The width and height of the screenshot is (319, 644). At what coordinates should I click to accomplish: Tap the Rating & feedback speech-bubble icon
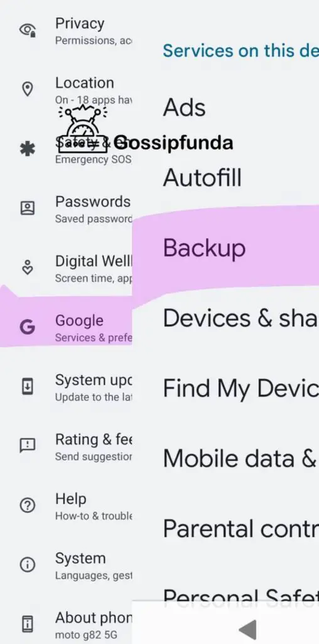tap(28, 446)
